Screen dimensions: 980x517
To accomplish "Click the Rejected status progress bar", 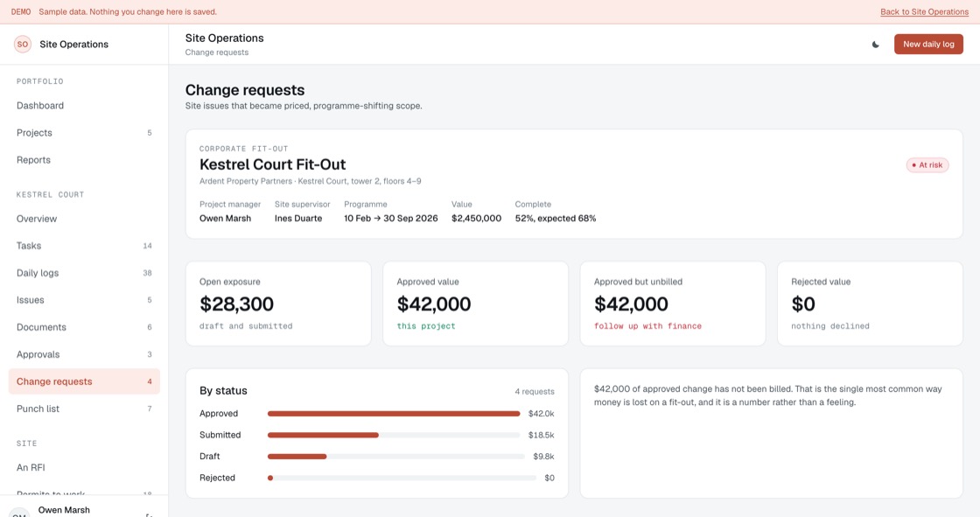I will 402,478.
